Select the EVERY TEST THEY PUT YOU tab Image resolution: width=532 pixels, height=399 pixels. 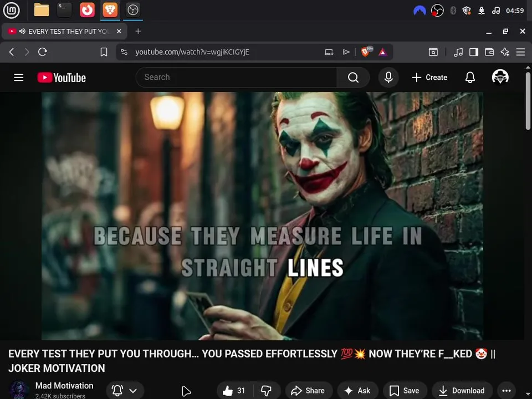tap(64, 31)
